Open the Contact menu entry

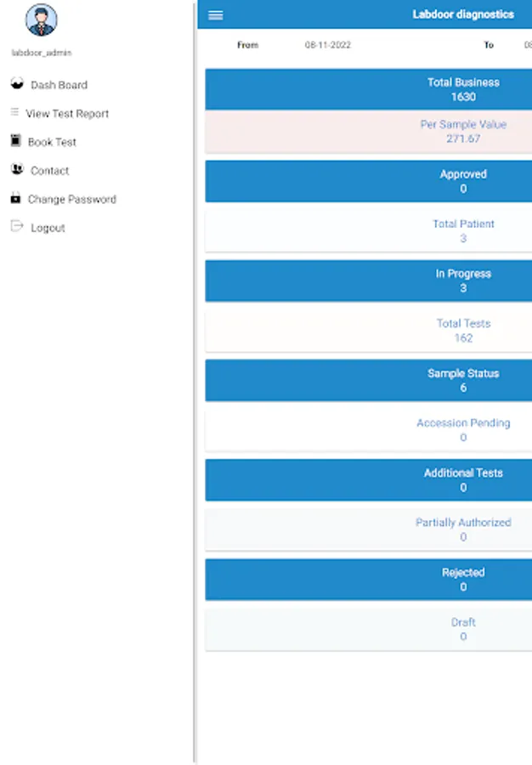49,171
